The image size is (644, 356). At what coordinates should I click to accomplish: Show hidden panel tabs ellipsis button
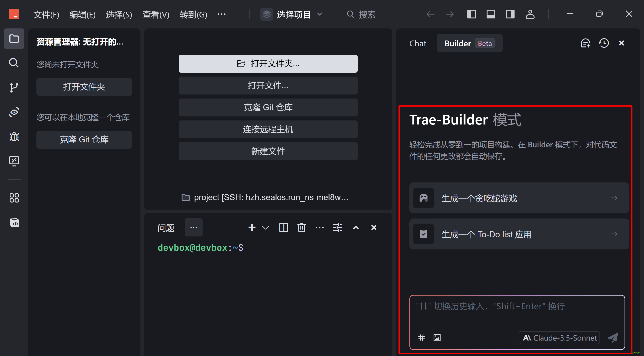pos(193,227)
